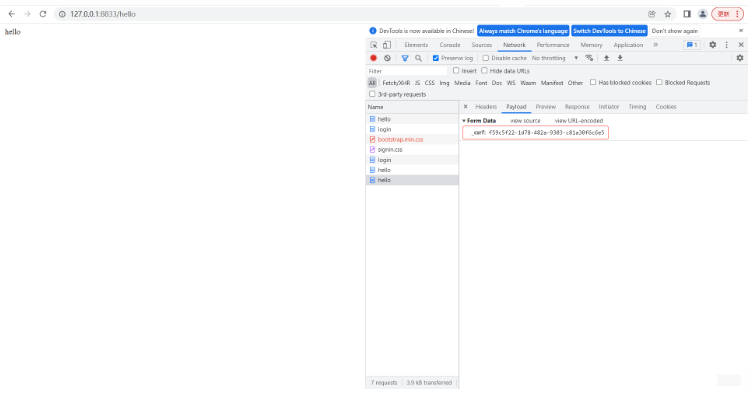Focus the network Filter text field

click(x=407, y=71)
